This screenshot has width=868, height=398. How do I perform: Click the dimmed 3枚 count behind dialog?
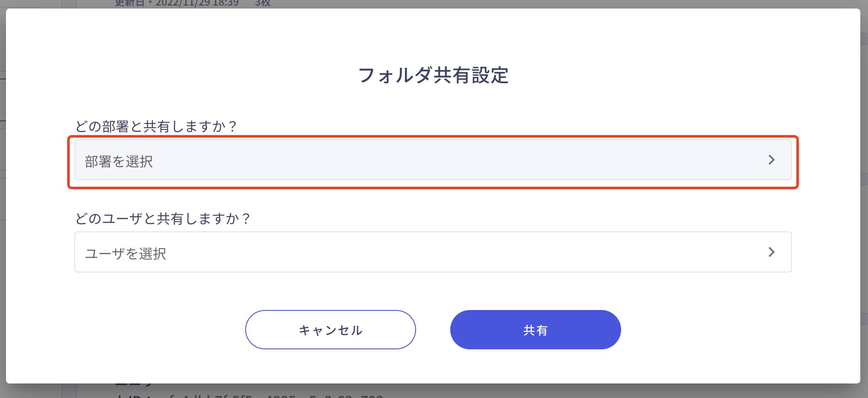point(263,3)
